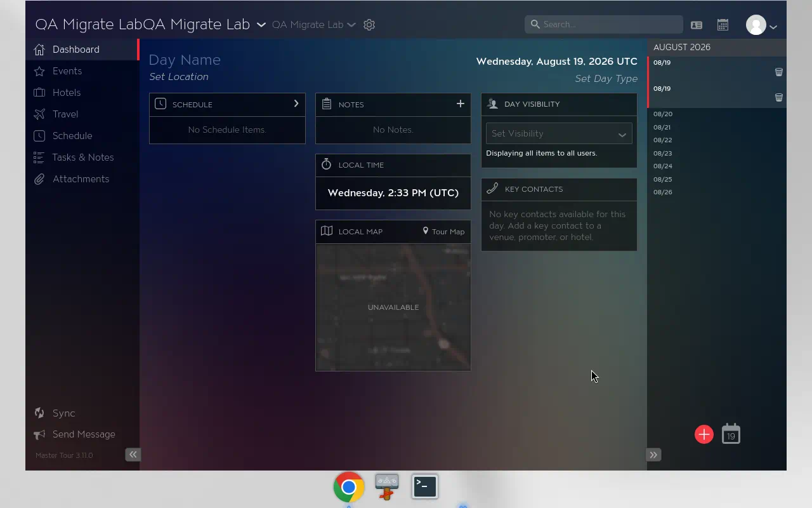Click the Day Visibility person icon
812x508 pixels.
492,104
